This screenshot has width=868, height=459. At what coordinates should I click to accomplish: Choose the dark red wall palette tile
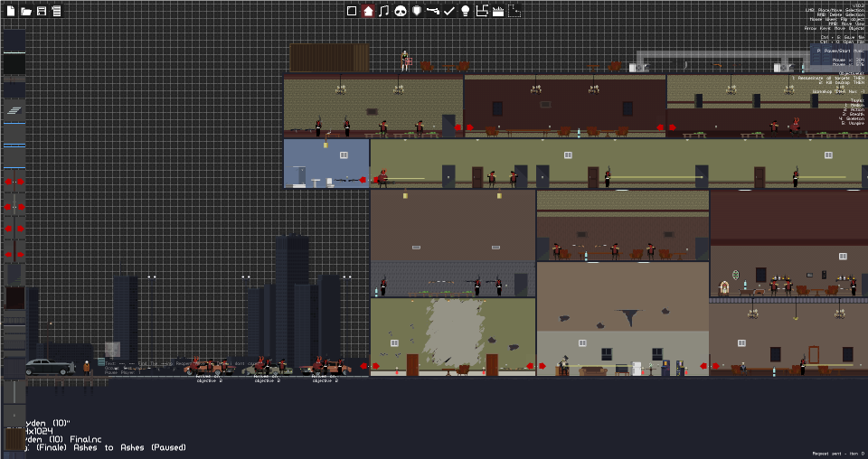point(14,297)
